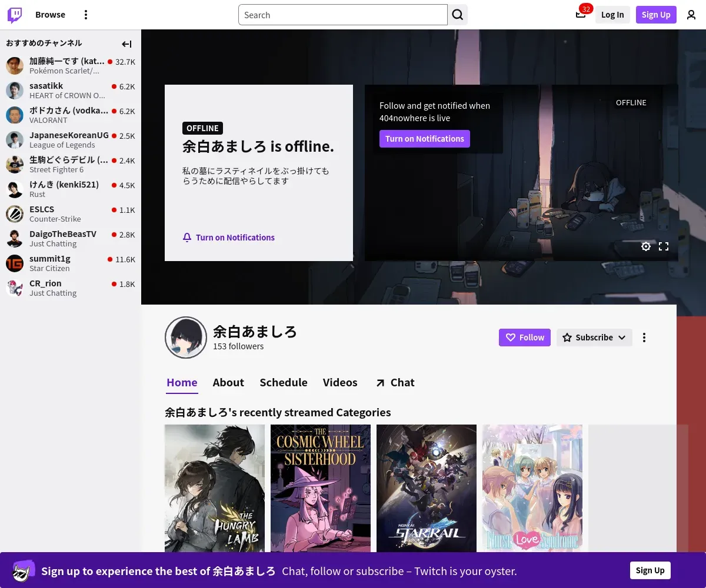The height and width of the screenshot is (588, 706).
Task: Click the Rust game label
Action: pos(37,194)
